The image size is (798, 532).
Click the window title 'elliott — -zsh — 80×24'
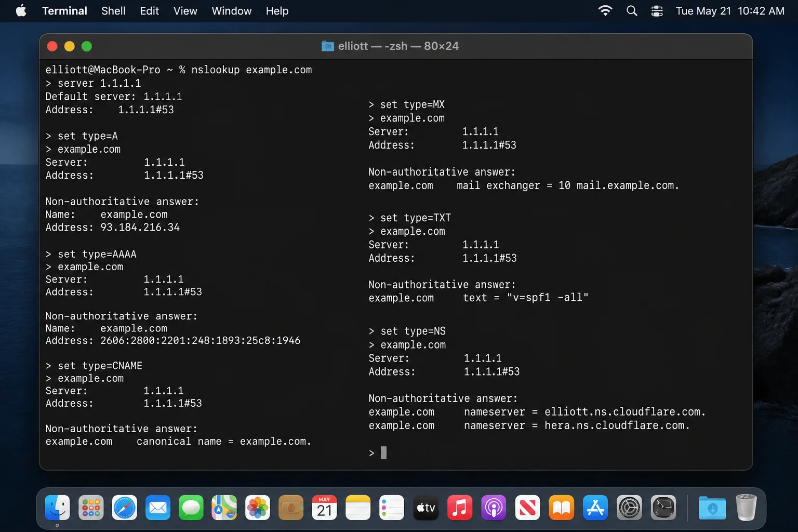(x=398, y=46)
